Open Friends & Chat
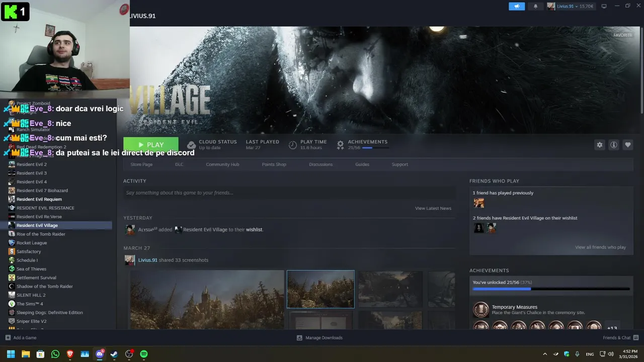Viewport: 644px width, 362px height. [x=621, y=338]
